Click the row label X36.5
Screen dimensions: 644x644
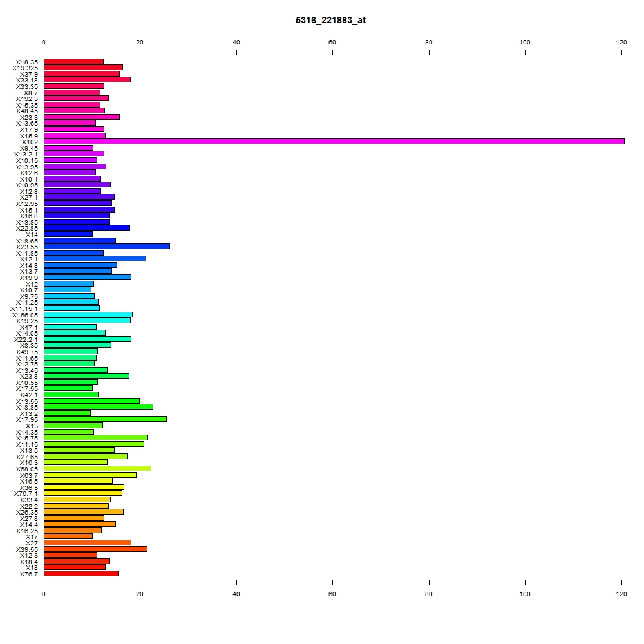pos(29,488)
